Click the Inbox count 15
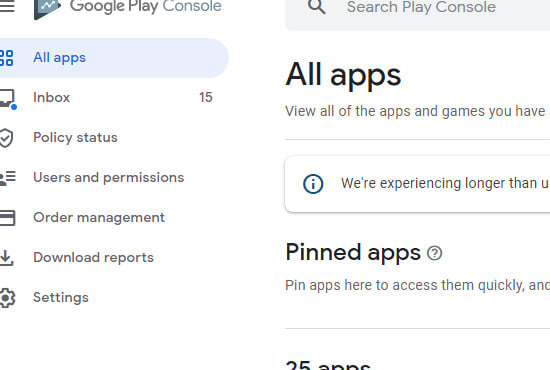Viewport: 550px width, 370px height. tap(206, 97)
